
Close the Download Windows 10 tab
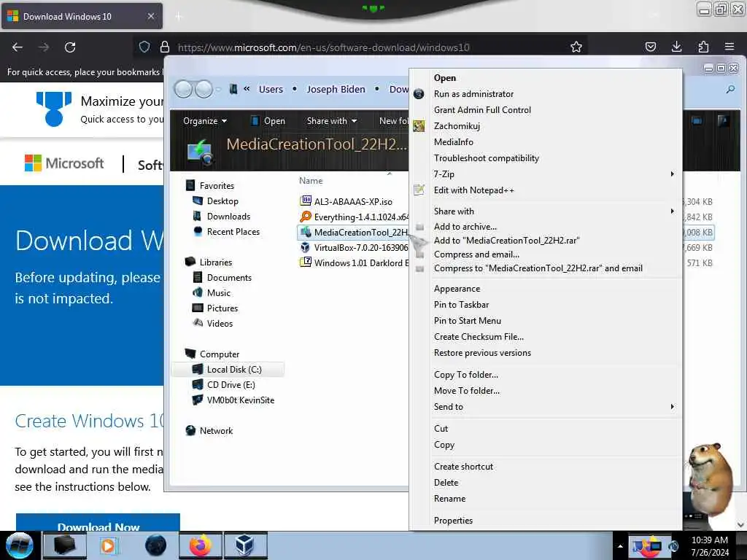[150, 16]
